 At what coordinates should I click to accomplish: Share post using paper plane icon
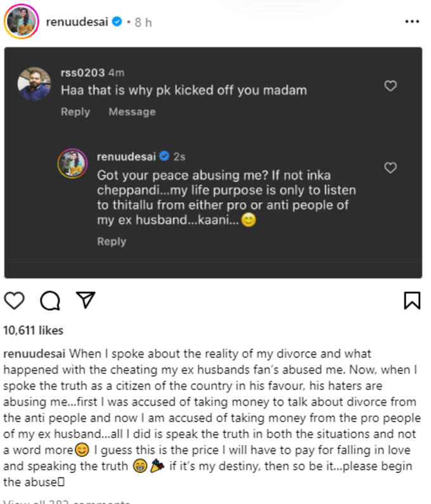click(85, 300)
